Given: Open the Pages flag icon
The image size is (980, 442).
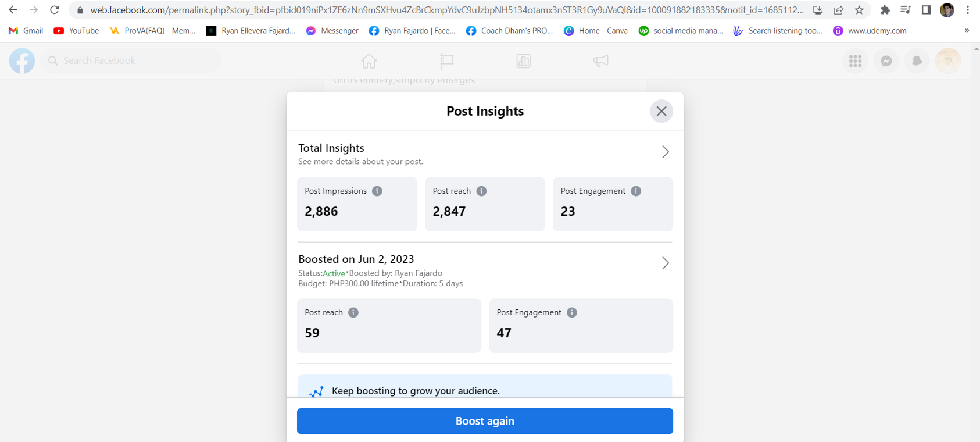Looking at the screenshot, I should coord(446,61).
